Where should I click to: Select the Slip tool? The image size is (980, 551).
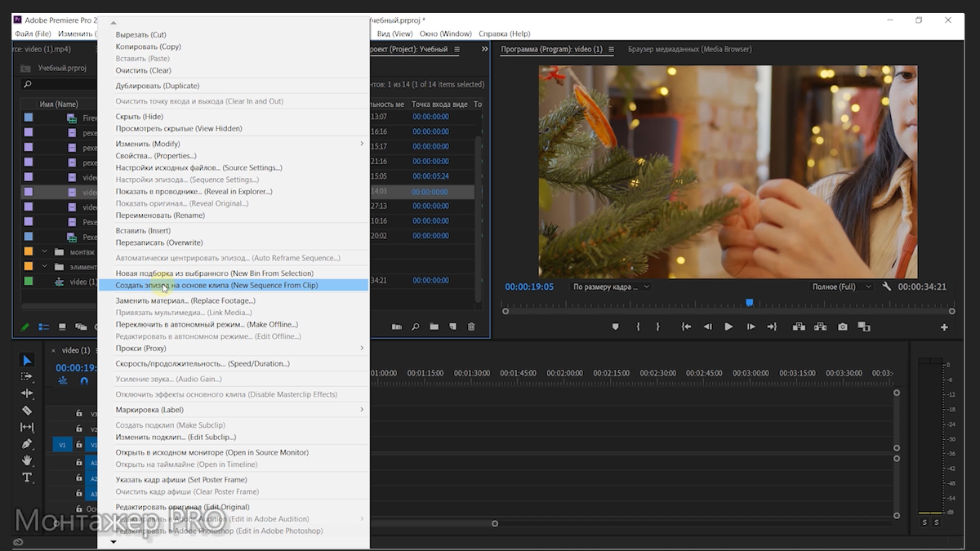[x=27, y=427]
